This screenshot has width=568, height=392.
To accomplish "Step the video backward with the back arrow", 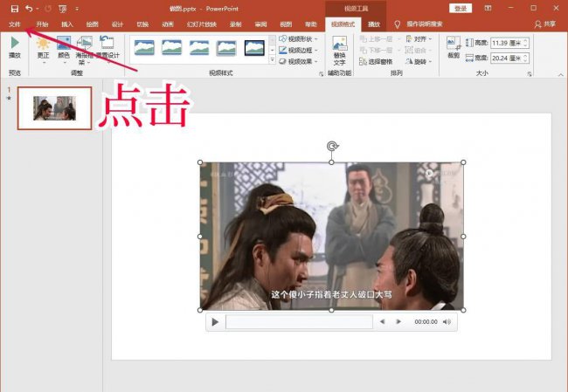I will 382,322.
